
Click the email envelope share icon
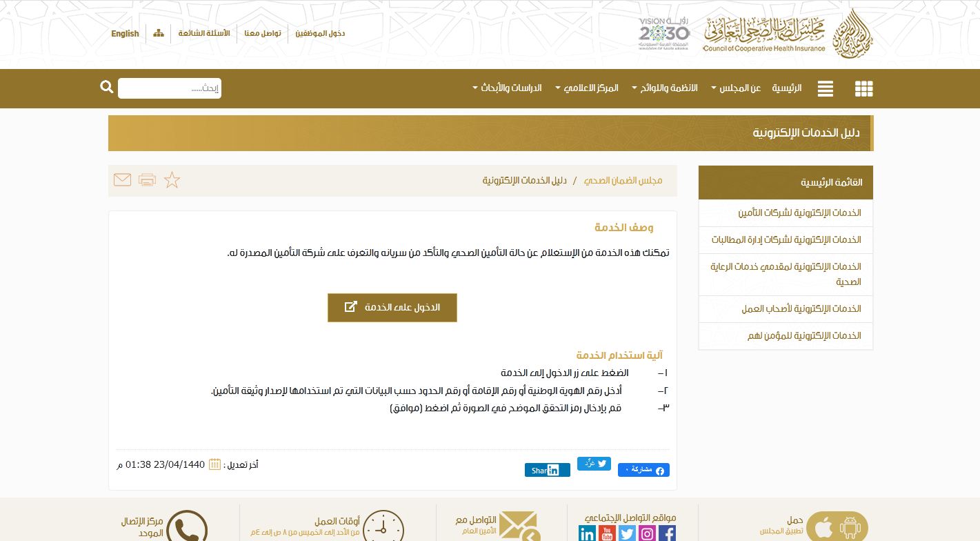pos(122,179)
